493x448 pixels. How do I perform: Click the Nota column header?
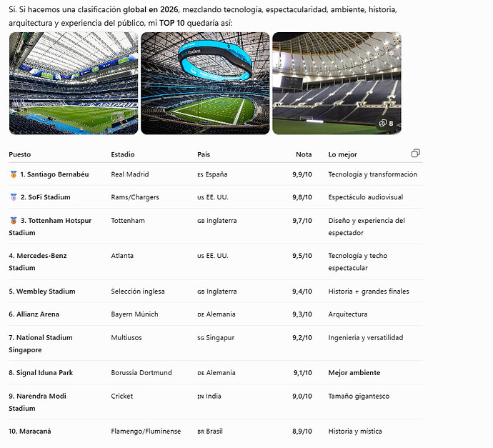click(x=304, y=154)
